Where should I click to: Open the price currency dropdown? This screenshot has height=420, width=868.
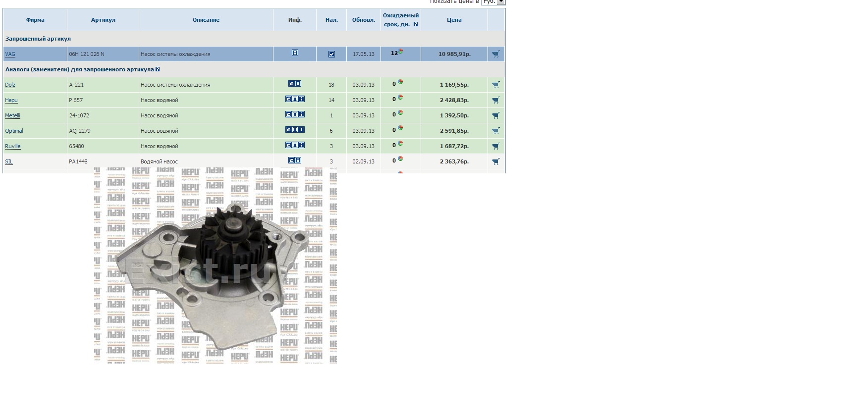pos(501,2)
